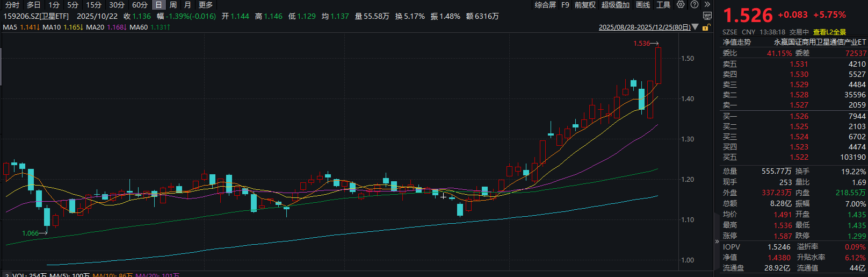Click the MA5 1.141 indicator label
The height and width of the screenshot is (277, 868).
pos(21,27)
